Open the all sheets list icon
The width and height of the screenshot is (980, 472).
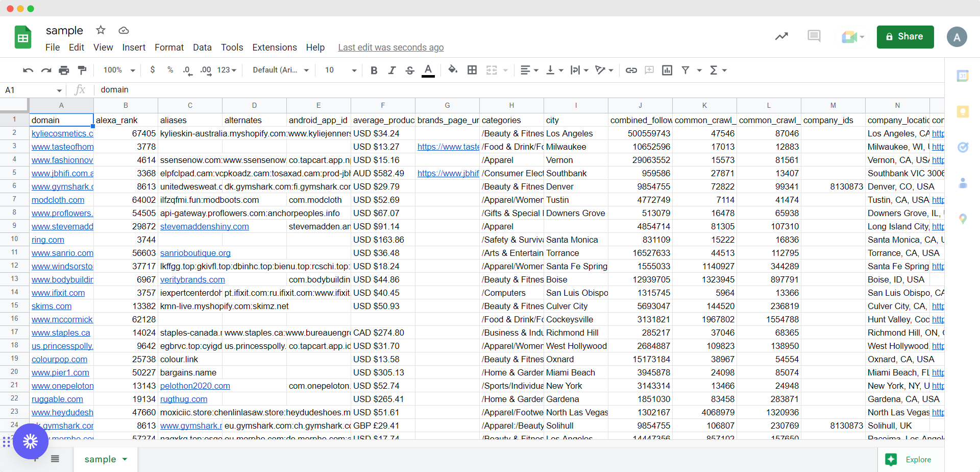(55, 459)
